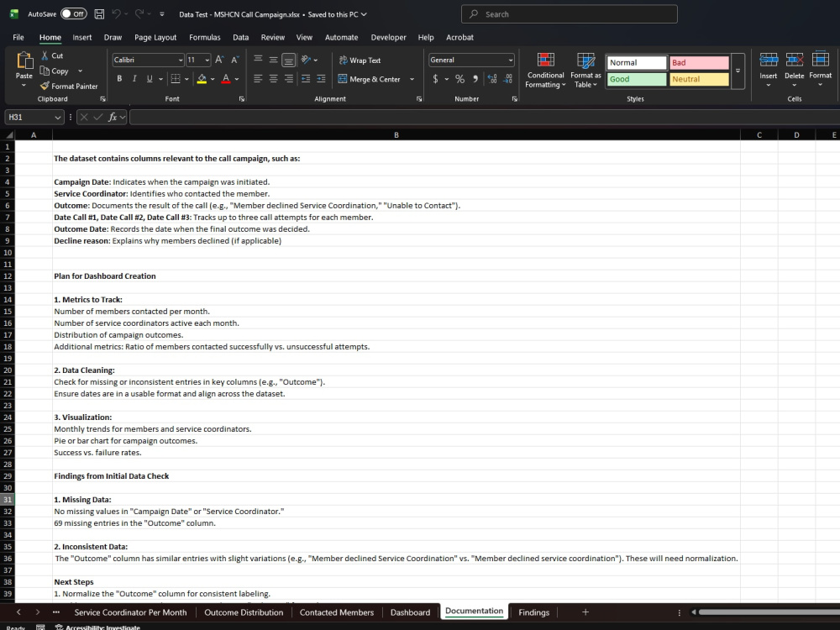Select column B header
Image resolution: width=840 pixels, height=630 pixels.
coord(396,135)
